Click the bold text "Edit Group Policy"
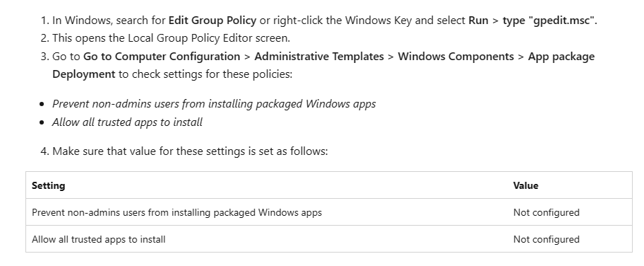Viewport: 644px width, 266px height. [213, 21]
